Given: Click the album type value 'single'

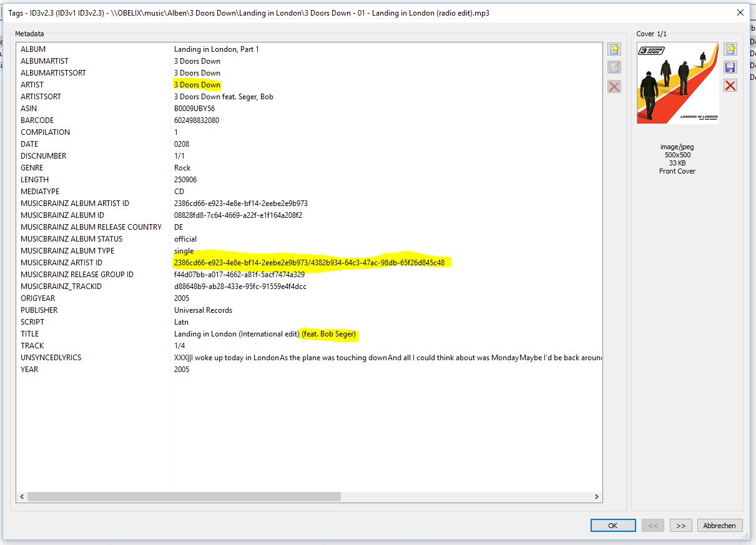Looking at the screenshot, I should click(184, 251).
